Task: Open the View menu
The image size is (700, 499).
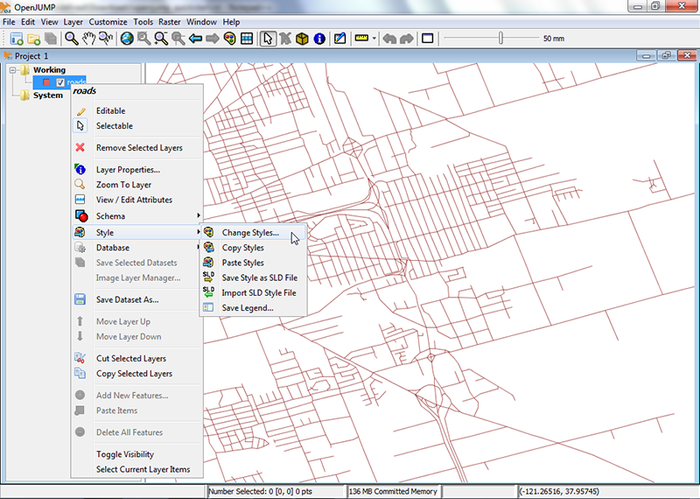Action: coord(50,22)
